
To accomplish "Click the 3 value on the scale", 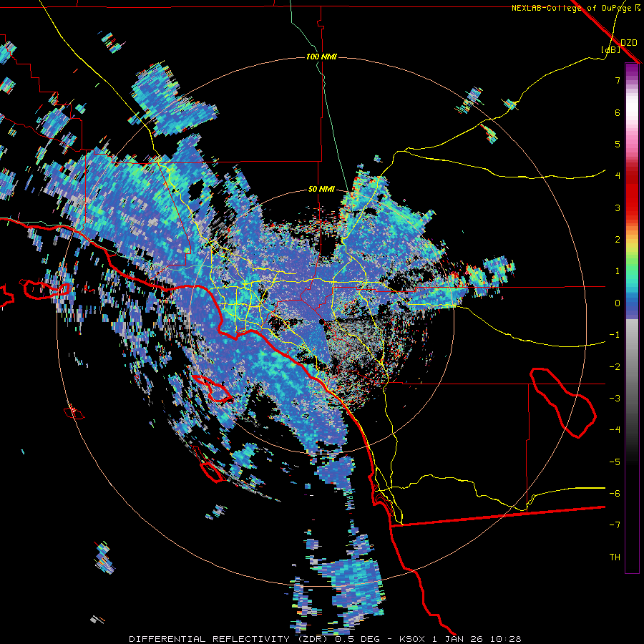I will (618, 208).
